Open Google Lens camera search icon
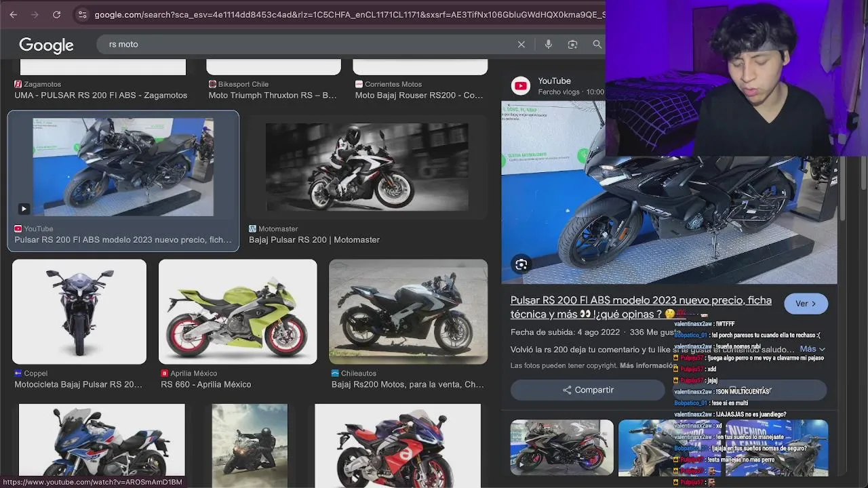868x488 pixels. pyautogui.click(x=572, y=44)
